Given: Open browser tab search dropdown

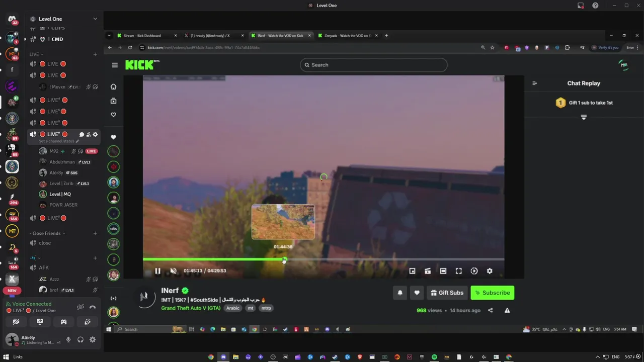Looking at the screenshot, I should tap(109, 36).
